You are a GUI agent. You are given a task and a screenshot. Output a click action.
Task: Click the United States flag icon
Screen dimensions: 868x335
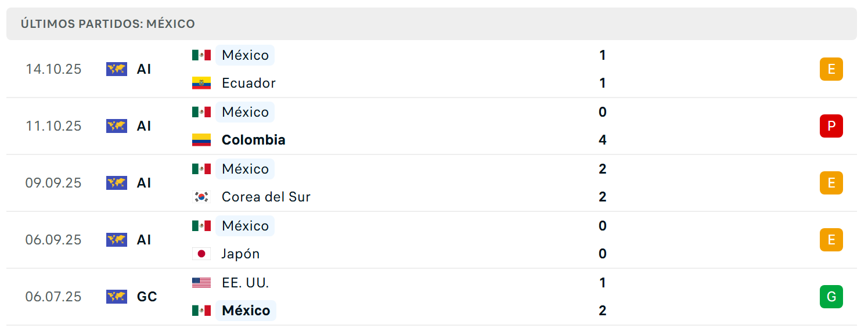pyautogui.click(x=201, y=283)
